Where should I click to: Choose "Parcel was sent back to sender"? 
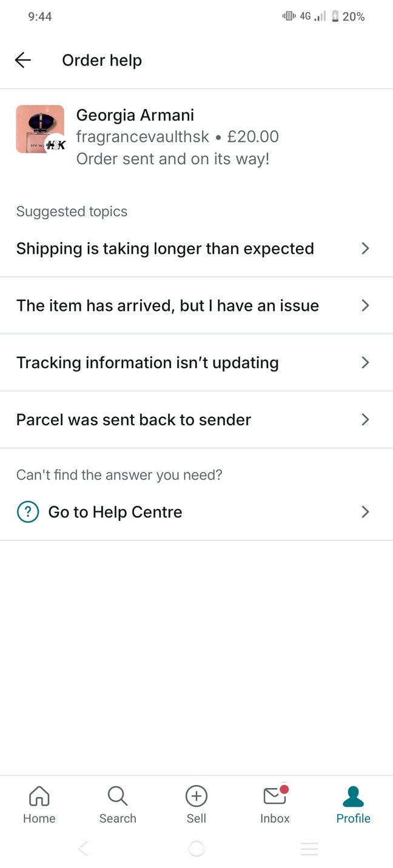(133, 419)
